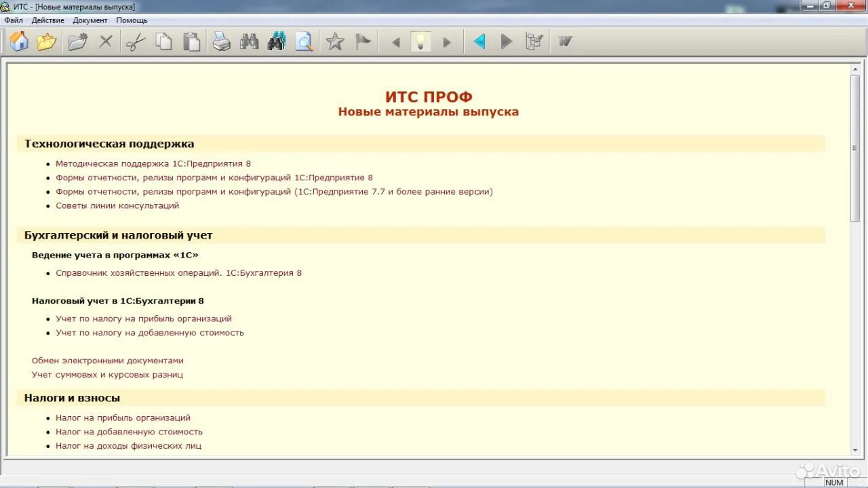Click the Налоговый учет в 1С:Бухгалтерии 8 subheading

[x=118, y=300]
